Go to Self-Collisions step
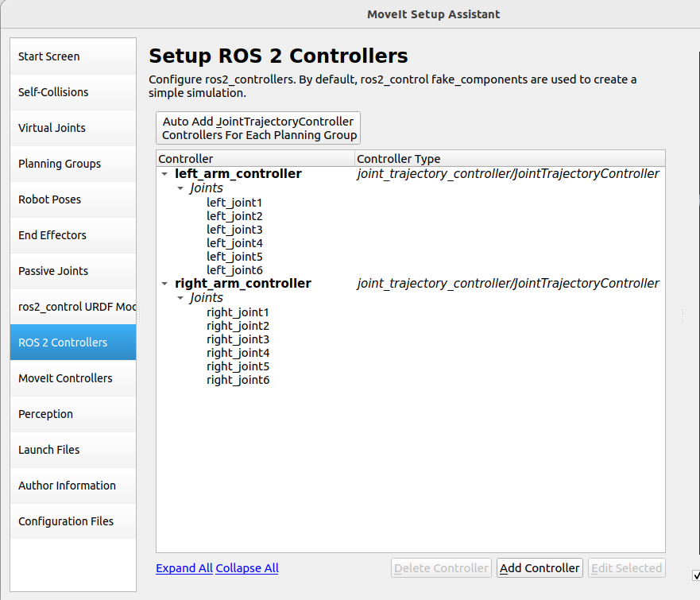 coord(73,92)
